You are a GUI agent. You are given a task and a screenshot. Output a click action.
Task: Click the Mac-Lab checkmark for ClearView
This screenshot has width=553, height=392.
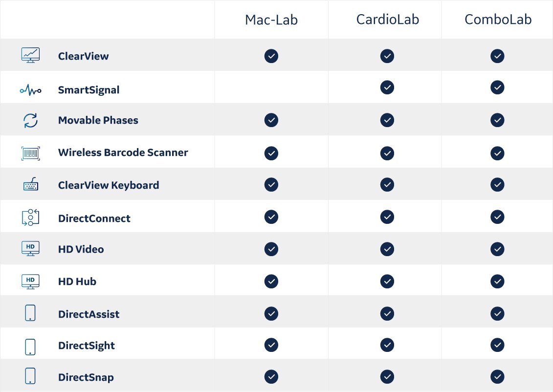point(271,56)
